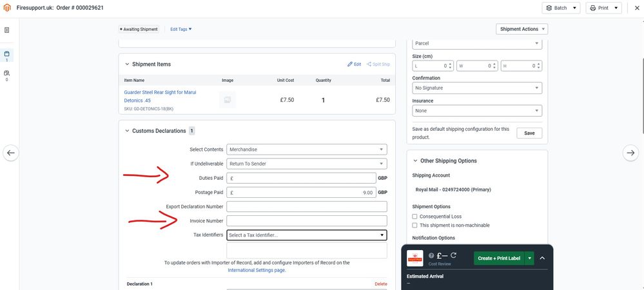Check This shipment is non-machinable
The width and height of the screenshot is (644, 290).
[x=415, y=225]
